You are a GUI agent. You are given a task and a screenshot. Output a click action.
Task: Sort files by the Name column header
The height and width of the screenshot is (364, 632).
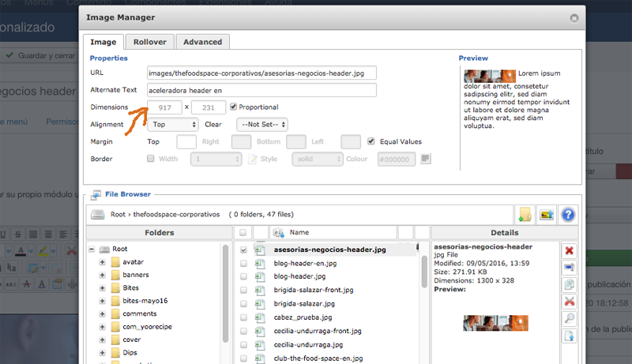point(299,232)
